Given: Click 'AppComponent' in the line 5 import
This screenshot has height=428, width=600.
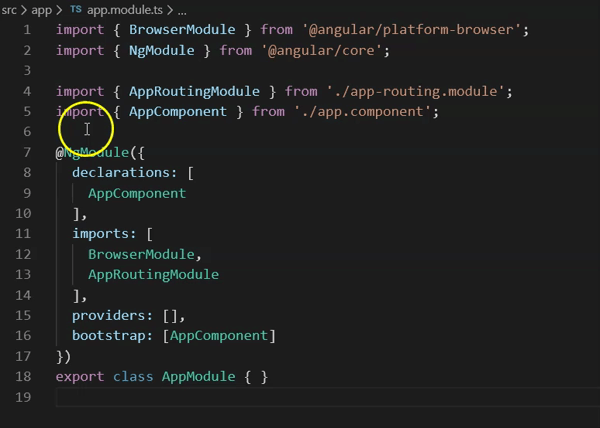Looking at the screenshot, I should [x=178, y=112].
